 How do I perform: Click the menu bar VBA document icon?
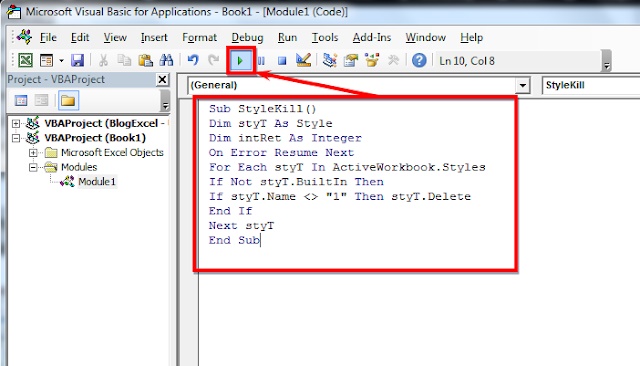24,37
